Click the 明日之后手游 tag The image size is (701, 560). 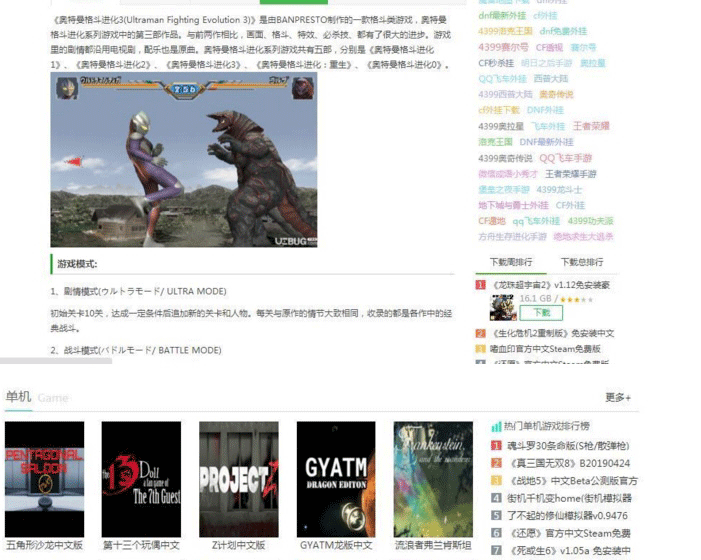[546, 63]
